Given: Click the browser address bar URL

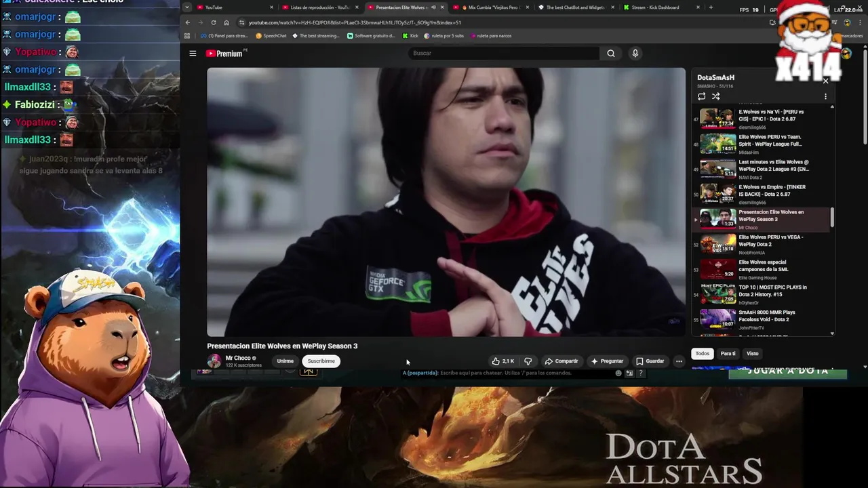Looking at the screenshot, I should coord(355,22).
